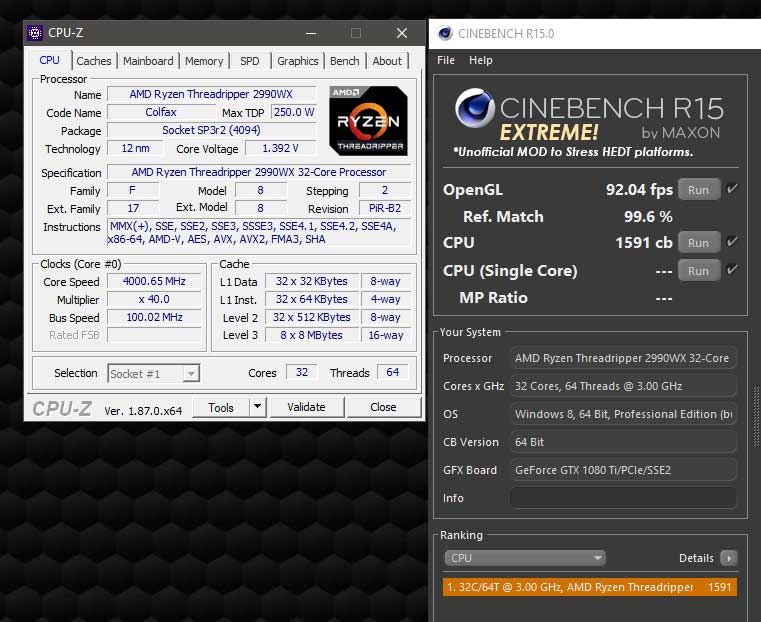This screenshot has height=622, width=761.
Task: Click the Cores count value 32
Action: click(x=301, y=372)
